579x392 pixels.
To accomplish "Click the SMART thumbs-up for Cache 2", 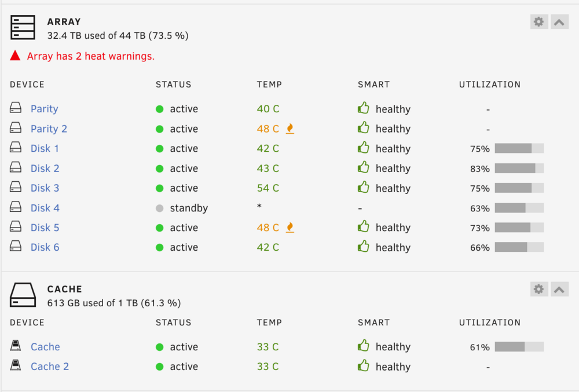I will point(364,365).
